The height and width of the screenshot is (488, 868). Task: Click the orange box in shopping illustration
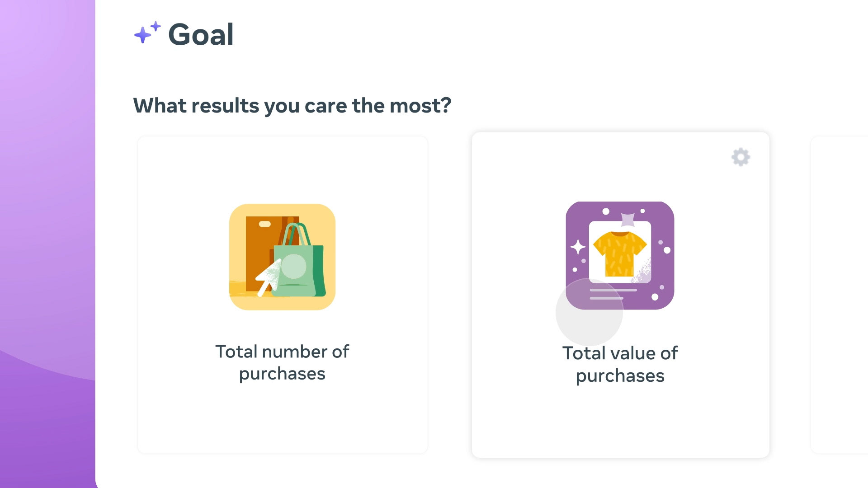pyautogui.click(x=262, y=253)
